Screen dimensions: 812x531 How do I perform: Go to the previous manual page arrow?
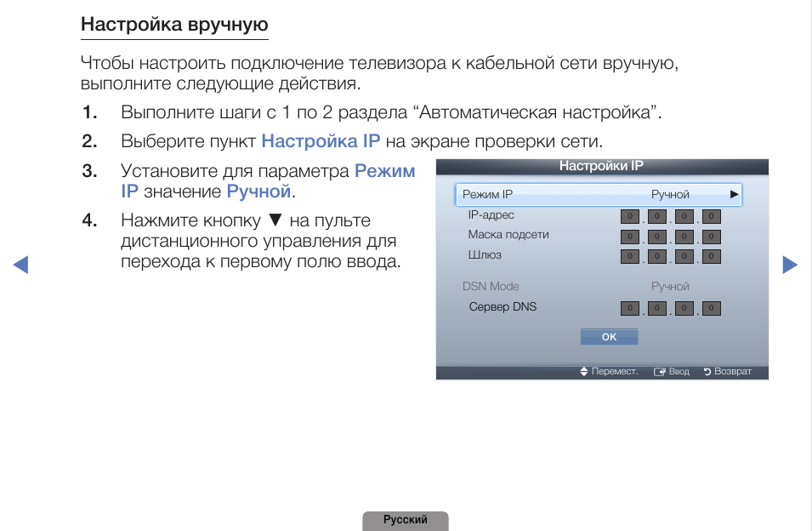21,265
